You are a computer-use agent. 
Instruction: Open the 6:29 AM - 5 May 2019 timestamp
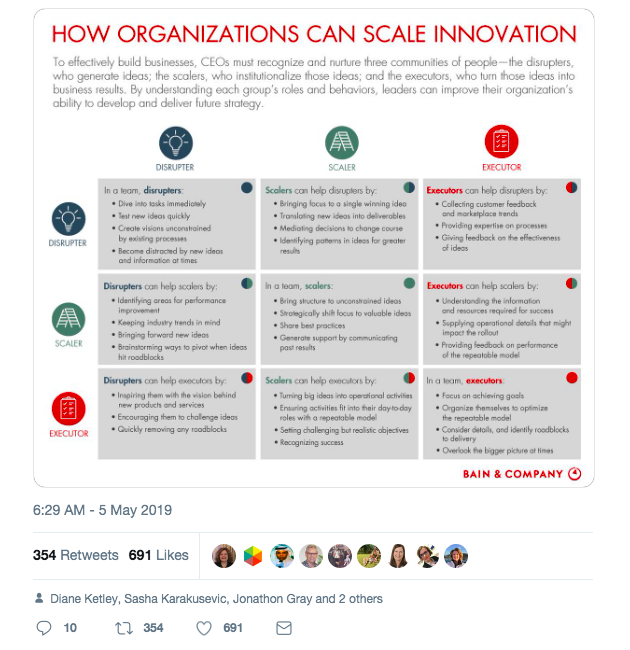pos(102,510)
